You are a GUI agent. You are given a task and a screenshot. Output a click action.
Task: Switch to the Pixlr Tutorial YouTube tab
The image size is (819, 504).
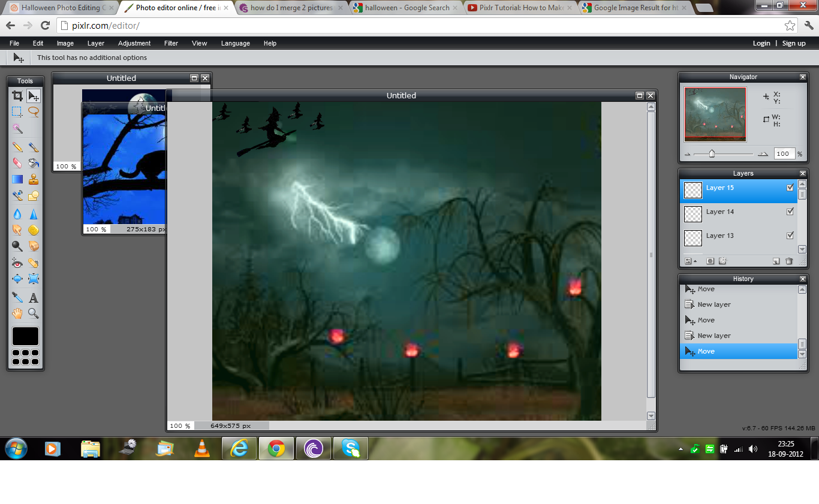[x=520, y=8]
